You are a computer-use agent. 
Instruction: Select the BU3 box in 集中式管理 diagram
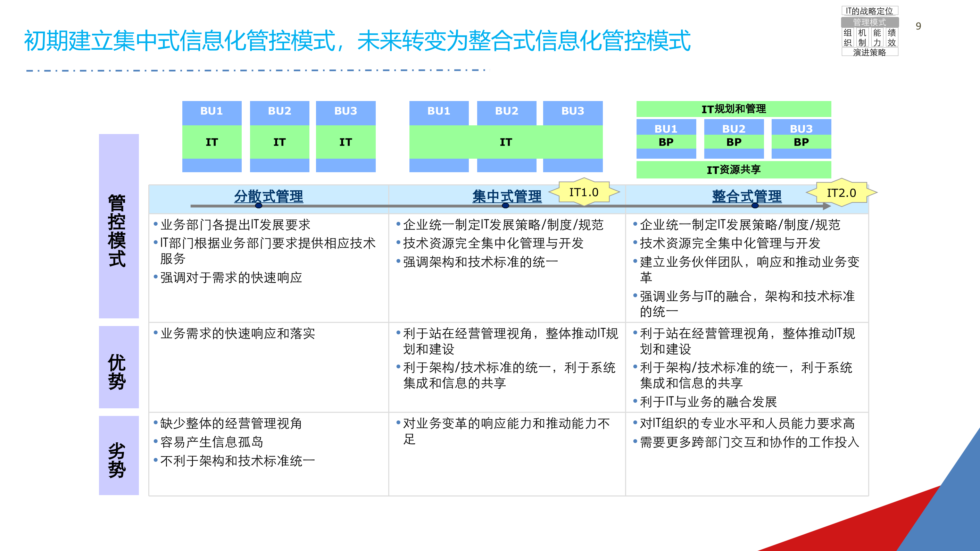tap(573, 111)
